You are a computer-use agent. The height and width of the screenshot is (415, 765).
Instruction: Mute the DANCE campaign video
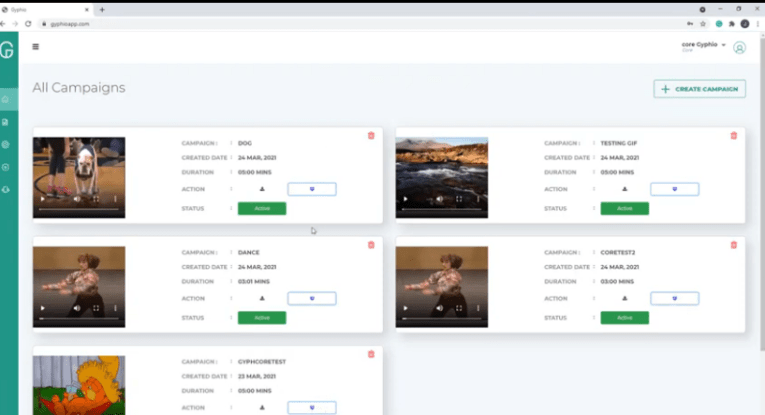pyautogui.click(x=77, y=308)
